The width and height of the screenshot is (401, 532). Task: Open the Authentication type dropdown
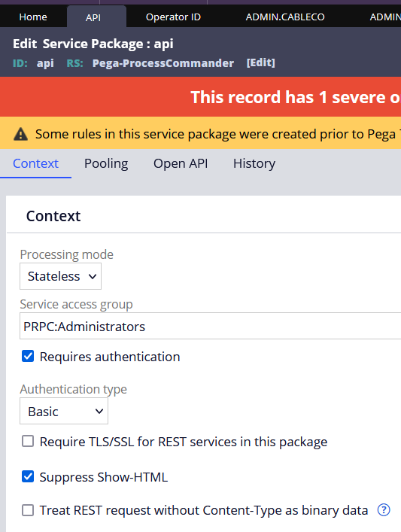coord(64,411)
